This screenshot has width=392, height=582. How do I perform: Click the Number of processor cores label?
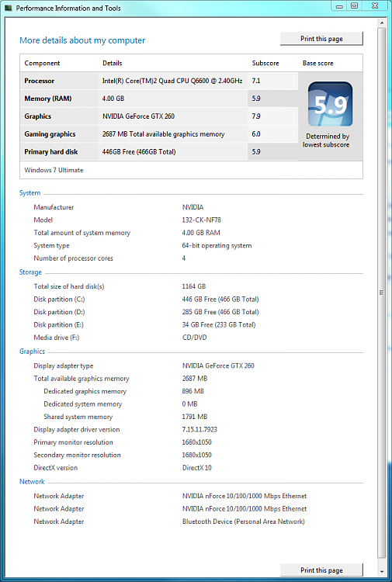click(x=73, y=258)
